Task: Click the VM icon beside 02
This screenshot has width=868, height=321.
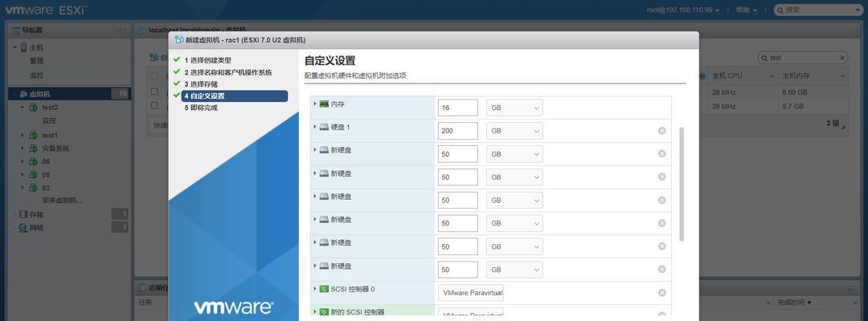Action: tap(33, 189)
